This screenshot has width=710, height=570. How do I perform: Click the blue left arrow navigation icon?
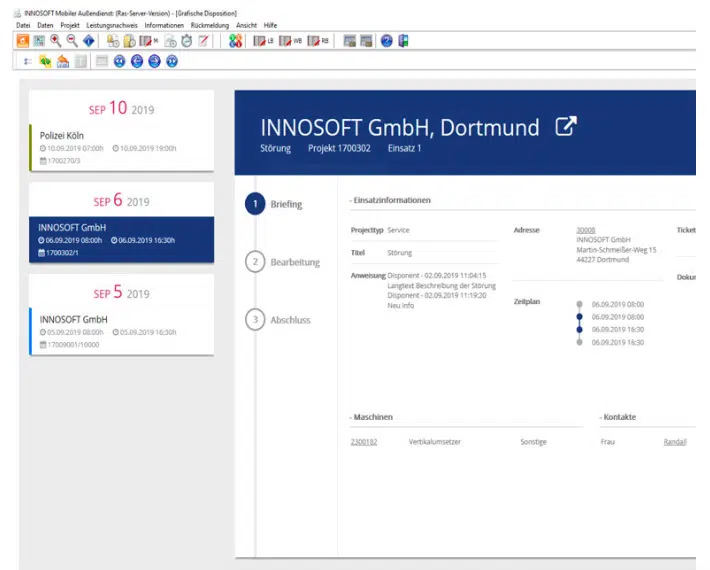[136, 61]
